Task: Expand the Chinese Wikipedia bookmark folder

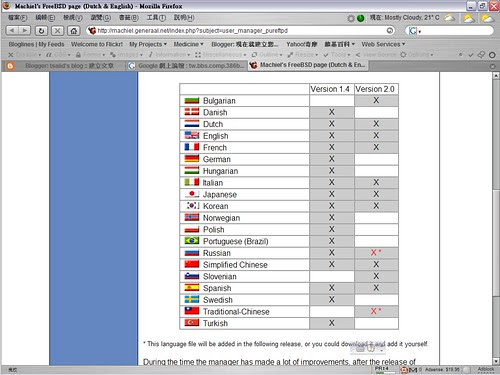Action: tap(339, 44)
